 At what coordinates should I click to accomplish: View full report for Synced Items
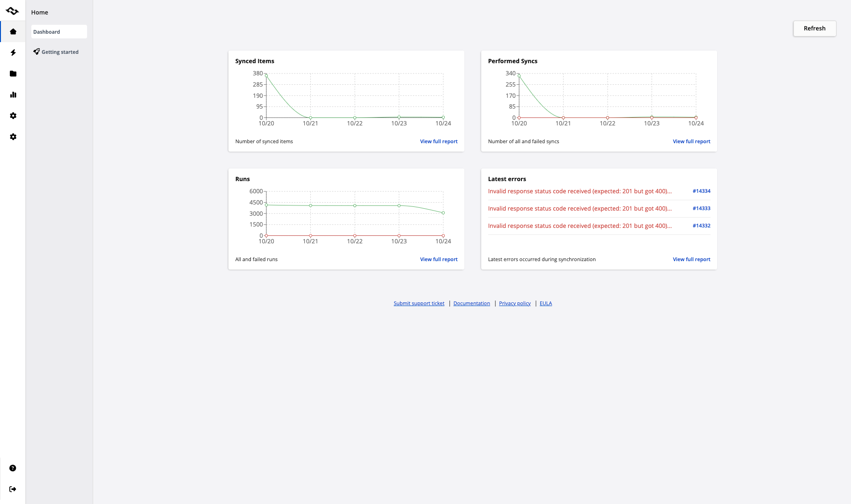coord(439,141)
